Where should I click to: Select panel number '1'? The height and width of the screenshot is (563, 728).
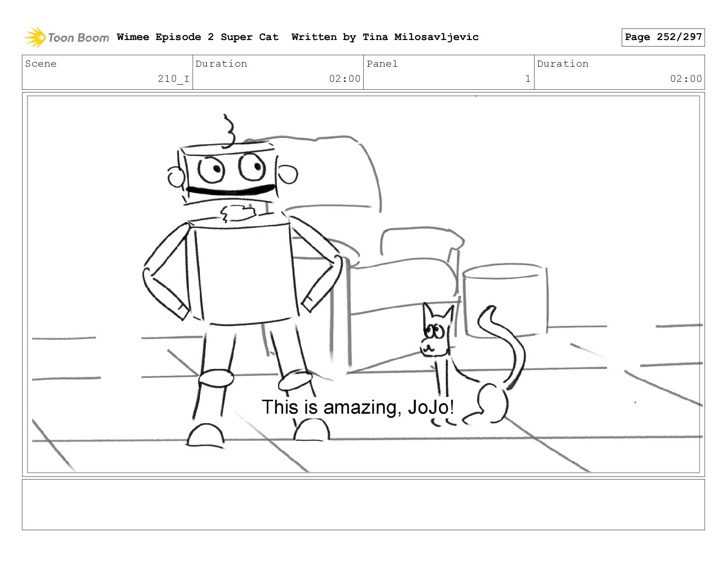tap(528, 79)
